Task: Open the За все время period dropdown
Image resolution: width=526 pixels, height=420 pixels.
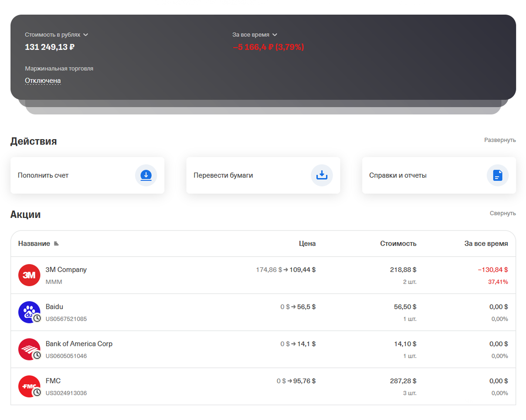Action: click(255, 35)
